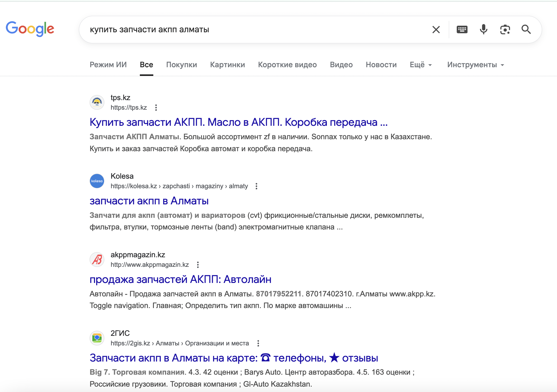Viewport: 557px width, 392px height.
Task: Click the https://tps.kz URL text
Action: 129,108
